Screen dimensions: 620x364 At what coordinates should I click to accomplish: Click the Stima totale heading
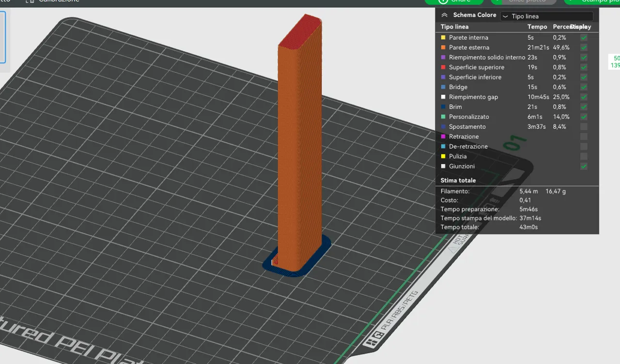click(458, 181)
